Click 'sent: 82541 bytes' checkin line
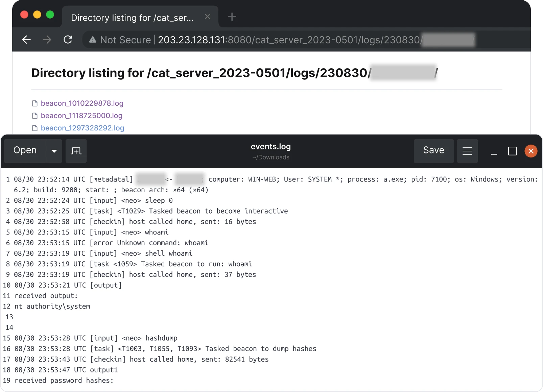 [x=235, y=359]
